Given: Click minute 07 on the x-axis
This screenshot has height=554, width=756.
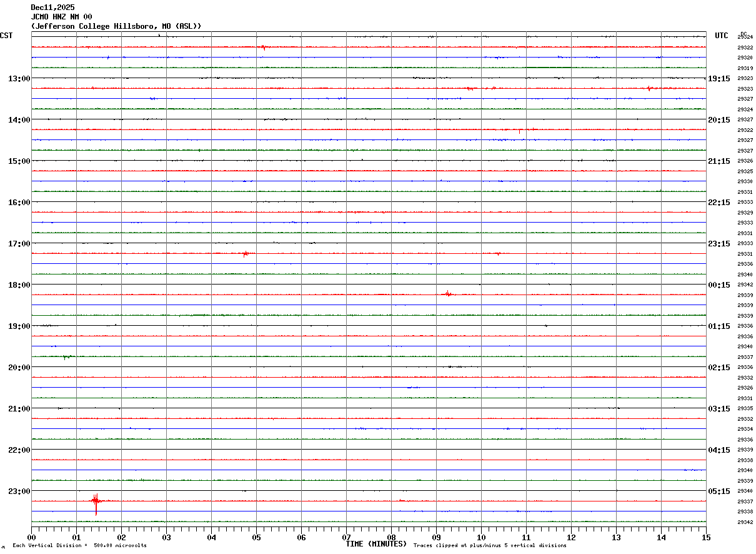Looking at the screenshot, I should [347, 536].
